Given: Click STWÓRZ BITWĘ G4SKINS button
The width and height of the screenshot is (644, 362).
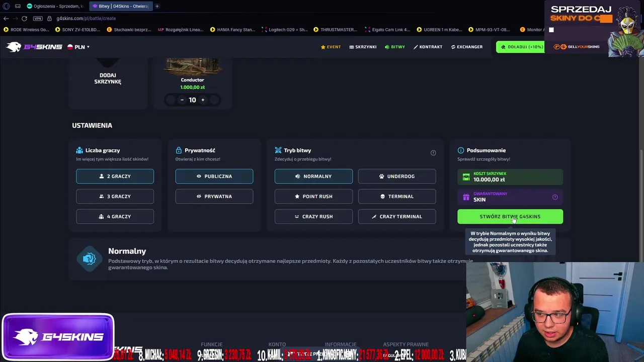Looking at the screenshot, I should coord(510,217).
